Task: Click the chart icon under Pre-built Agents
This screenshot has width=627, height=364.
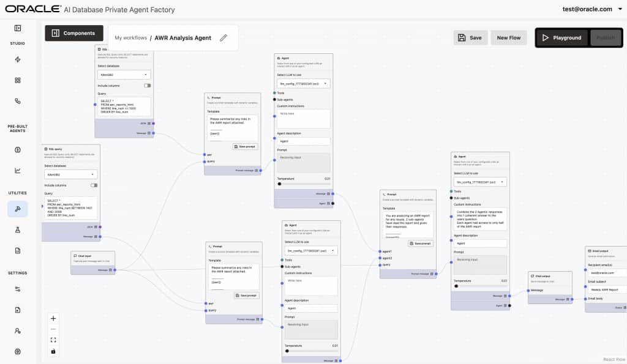Action: point(18,171)
